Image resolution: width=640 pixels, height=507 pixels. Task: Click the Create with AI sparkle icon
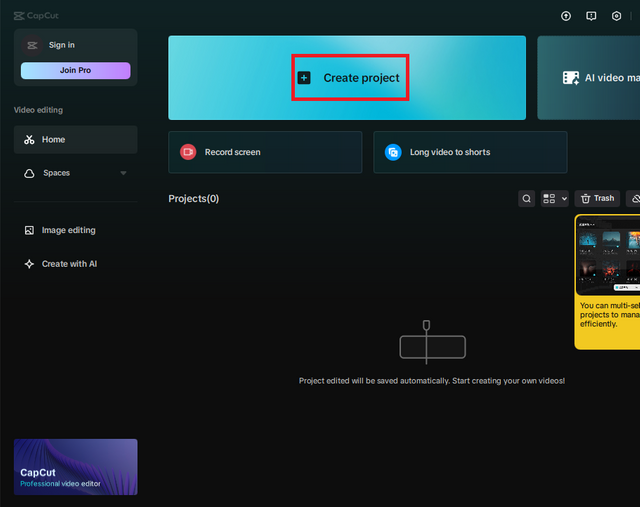[29, 264]
